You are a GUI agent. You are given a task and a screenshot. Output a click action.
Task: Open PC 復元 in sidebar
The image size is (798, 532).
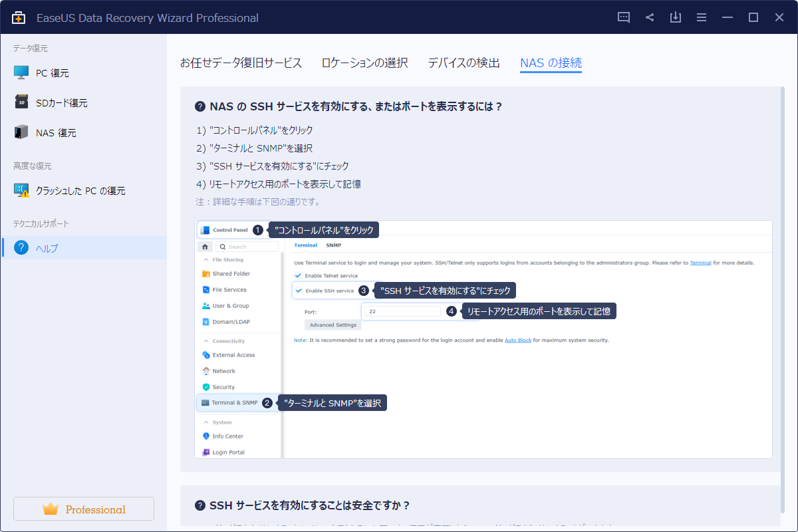pos(83,73)
